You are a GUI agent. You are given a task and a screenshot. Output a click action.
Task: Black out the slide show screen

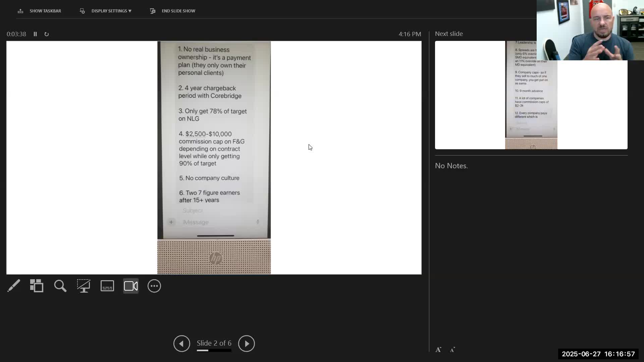pyautogui.click(x=84, y=286)
